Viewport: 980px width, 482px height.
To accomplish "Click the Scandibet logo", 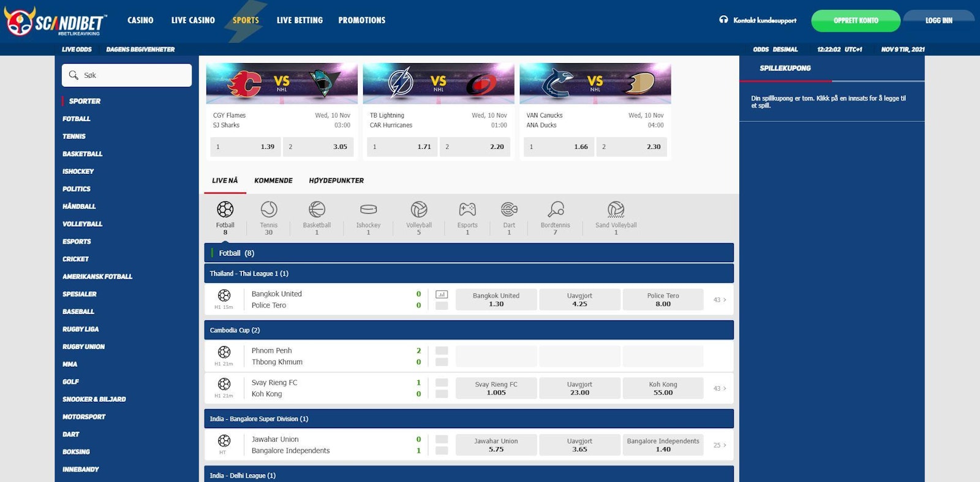I will 55,23.
